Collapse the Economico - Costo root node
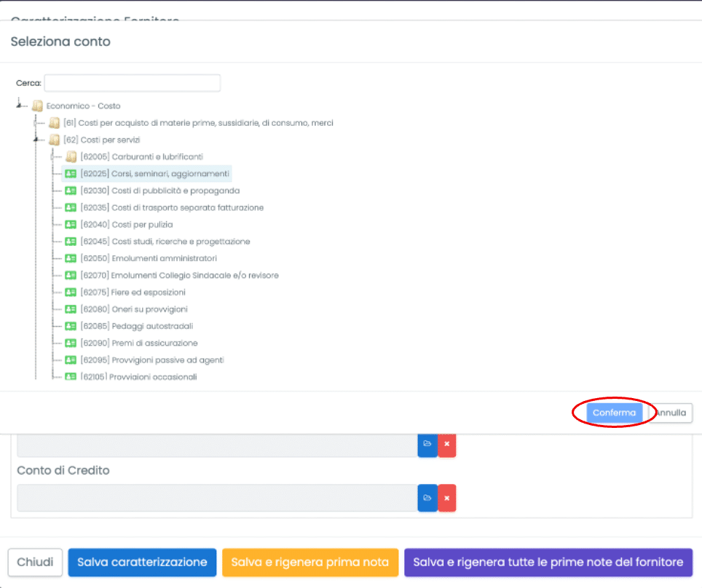 (19, 106)
